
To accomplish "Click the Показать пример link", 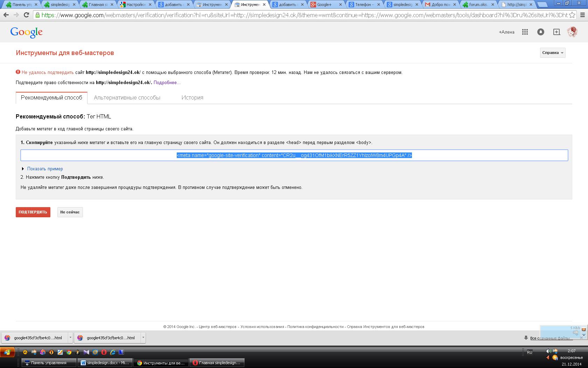I will tap(45, 169).
